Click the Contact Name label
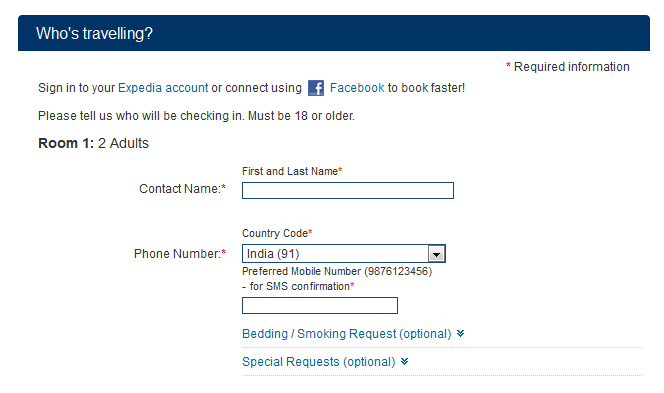Screen dimensions: 664x393 182,188
